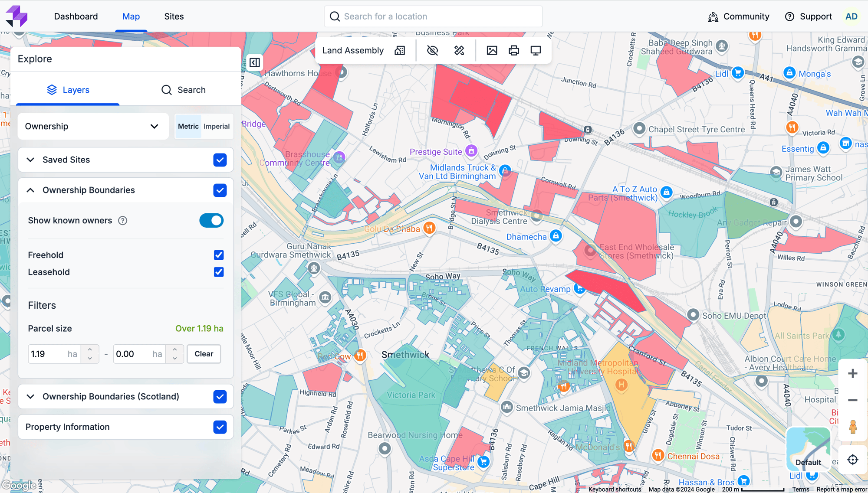The width and height of the screenshot is (868, 493).
Task: Open Keyboard shortcuts link on map
Action: click(x=615, y=489)
